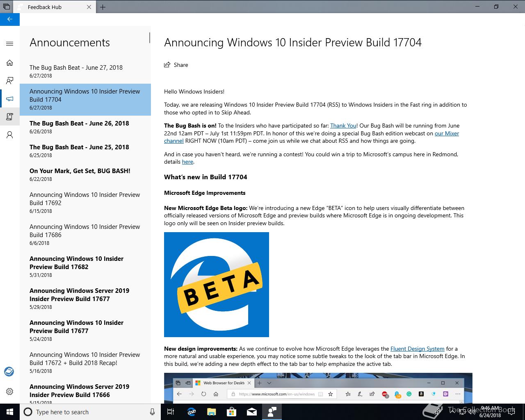Image resolution: width=525 pixels, height=420 pixels.
Task: Open Task View on the taskbar
Action: click(171, 412)
